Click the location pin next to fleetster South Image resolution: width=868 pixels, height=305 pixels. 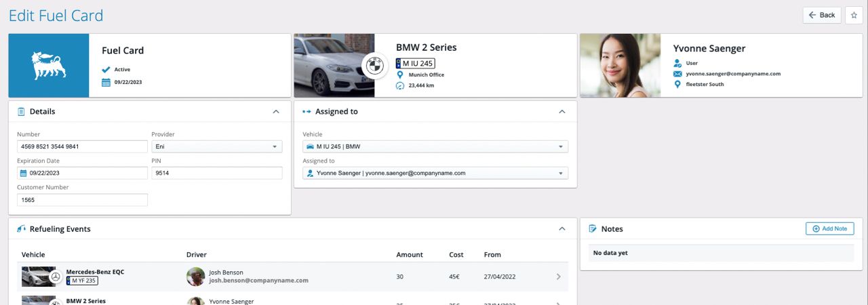pos(677,84)
